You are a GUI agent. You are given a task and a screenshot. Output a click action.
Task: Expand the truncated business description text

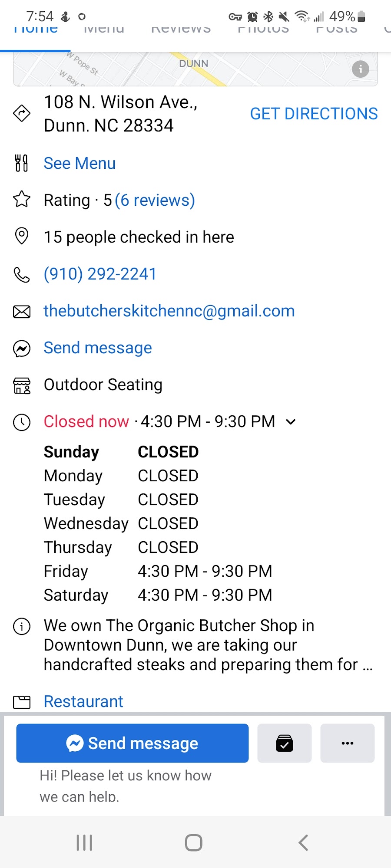tap(208, 645)
